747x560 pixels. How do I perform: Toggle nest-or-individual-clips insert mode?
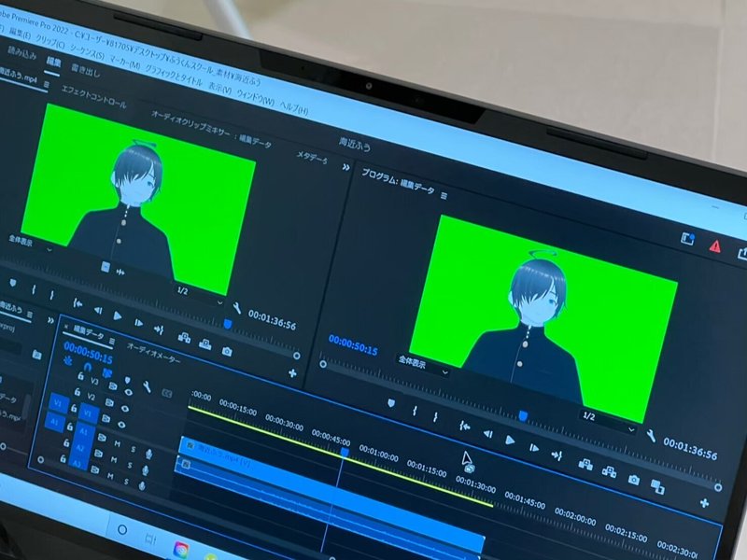point(68,360)
